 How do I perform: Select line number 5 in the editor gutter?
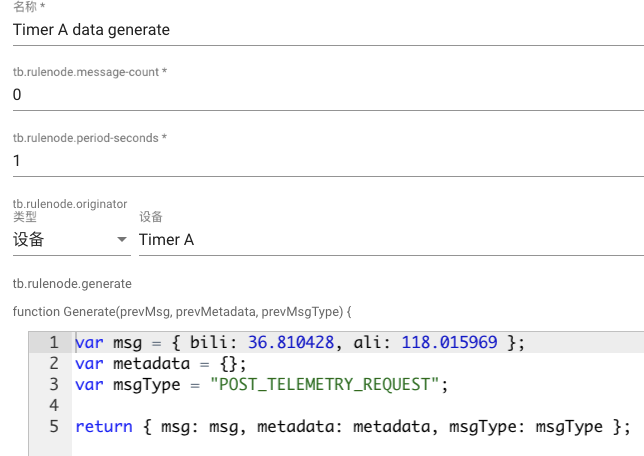[x=53, y=427]
